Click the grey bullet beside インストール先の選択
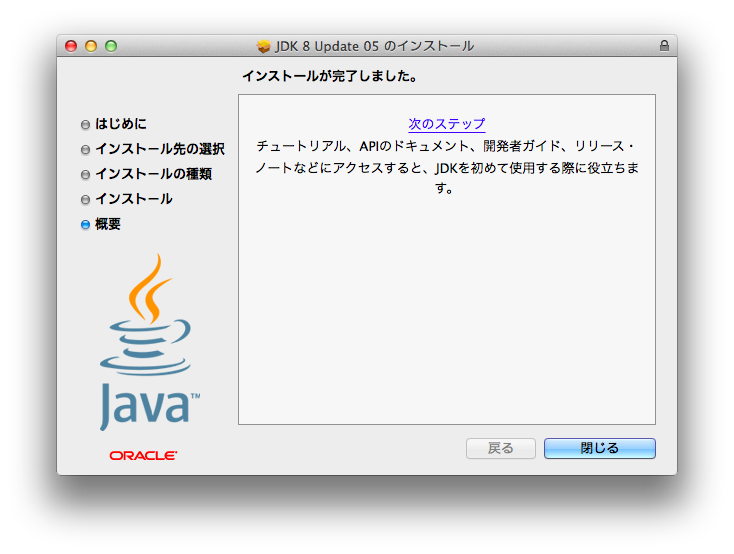 pyautogui.click(x=85, y=150)
